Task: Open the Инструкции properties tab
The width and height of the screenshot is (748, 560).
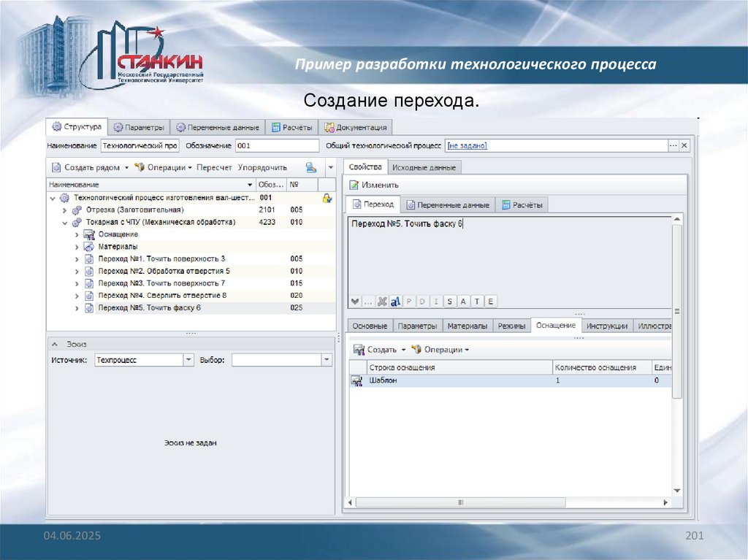Action: pyautogui.click(x=607, y=326)
